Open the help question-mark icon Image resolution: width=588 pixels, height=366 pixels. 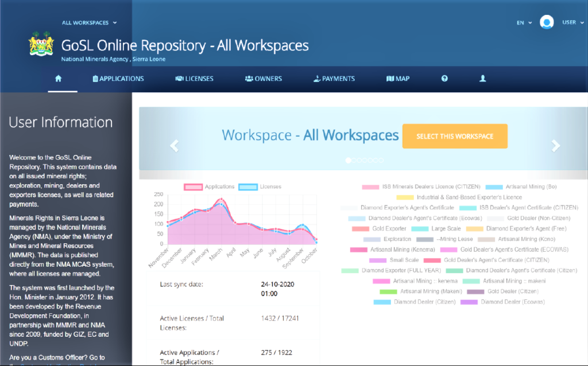[444, 78]
